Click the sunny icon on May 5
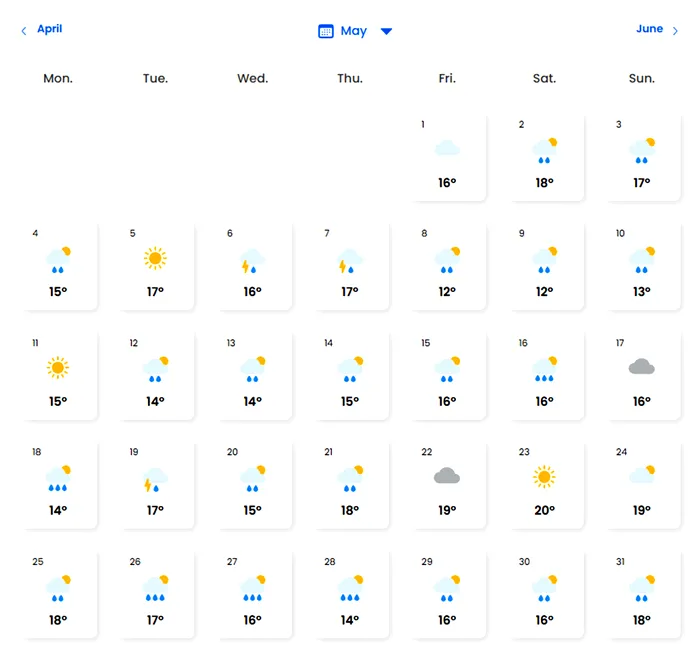Screen dimensions: 700x650 point(154,259)
